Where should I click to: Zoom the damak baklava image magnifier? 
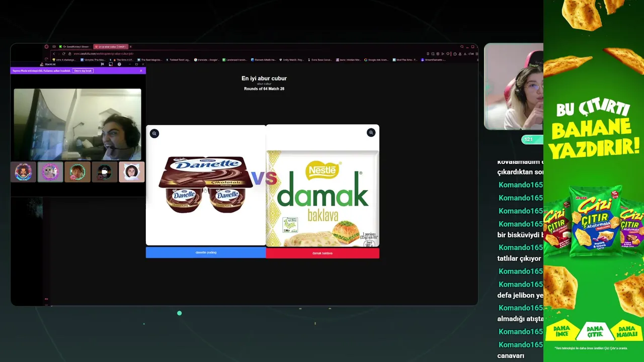(371, 133)
